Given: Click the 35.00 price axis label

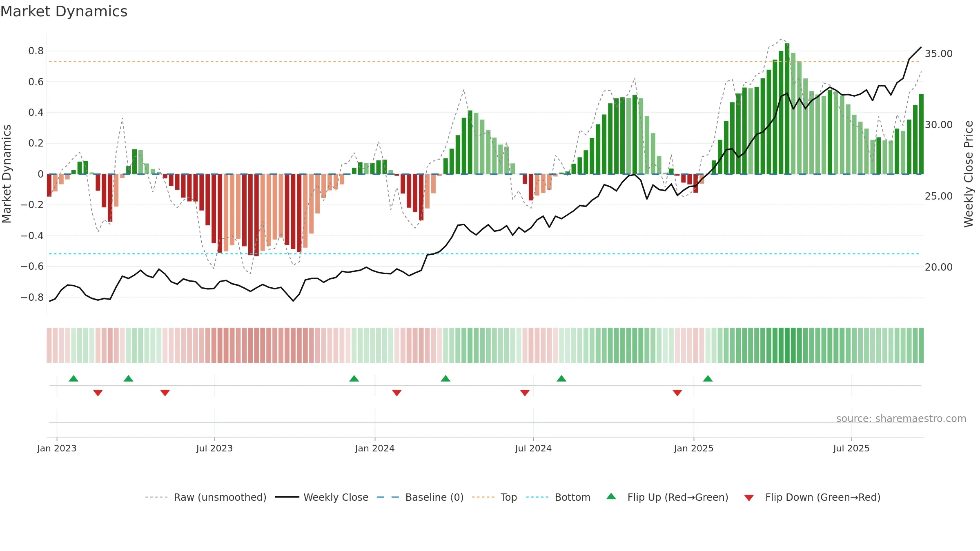Looking at the screenshot, I should click(x=939, y=53).
